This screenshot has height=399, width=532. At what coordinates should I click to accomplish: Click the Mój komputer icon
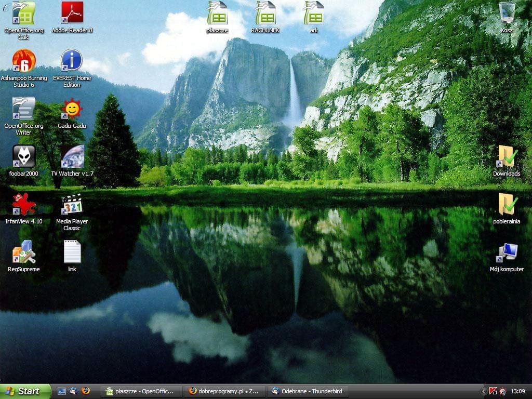point(507,252)
